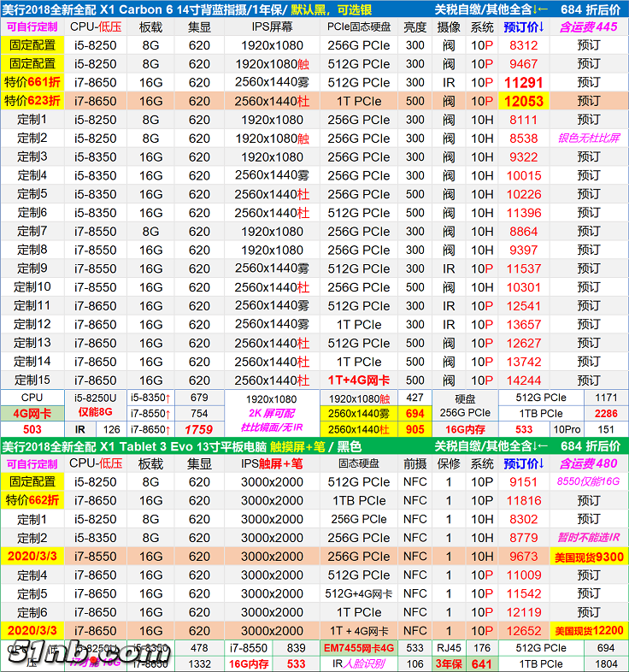Screen dimensions: 629x672
Task: Select the EM7455网卡4G option cell
Action: tap(360, 648)
